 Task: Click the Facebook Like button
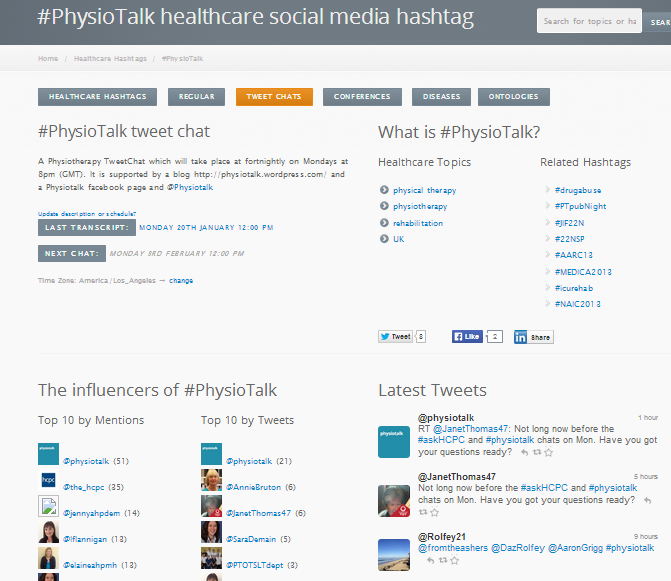468,337
